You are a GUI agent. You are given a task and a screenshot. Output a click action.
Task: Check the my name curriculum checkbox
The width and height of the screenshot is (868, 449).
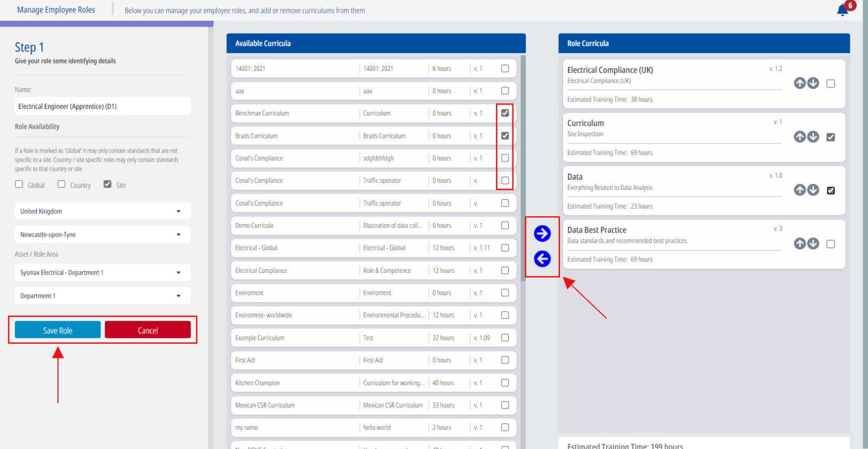pyautogui.click(x=505, y=427)
